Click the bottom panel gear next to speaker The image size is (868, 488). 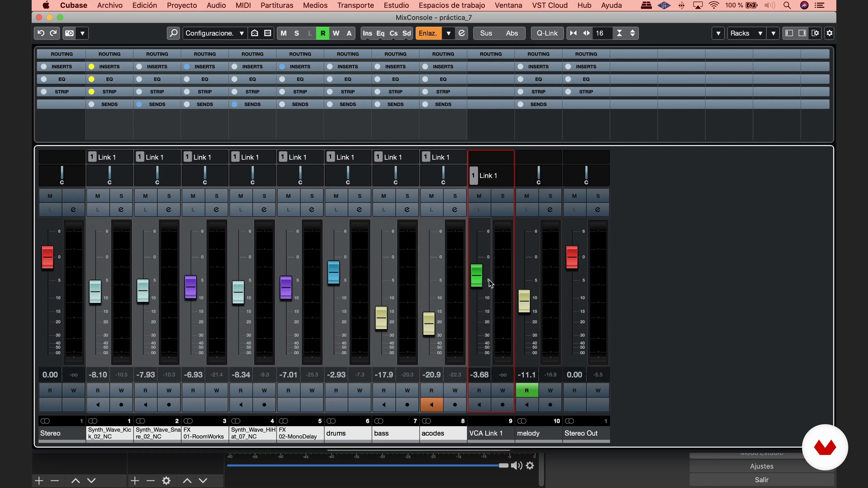530,466
